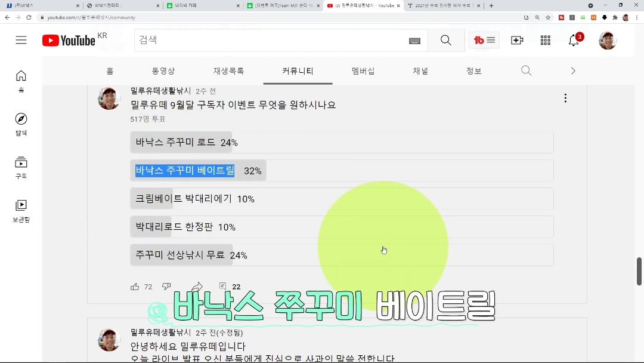Show more channel tabs with right chevron
Image resolution: width=644 pixels, height=363 pixels.
[573, 70]
